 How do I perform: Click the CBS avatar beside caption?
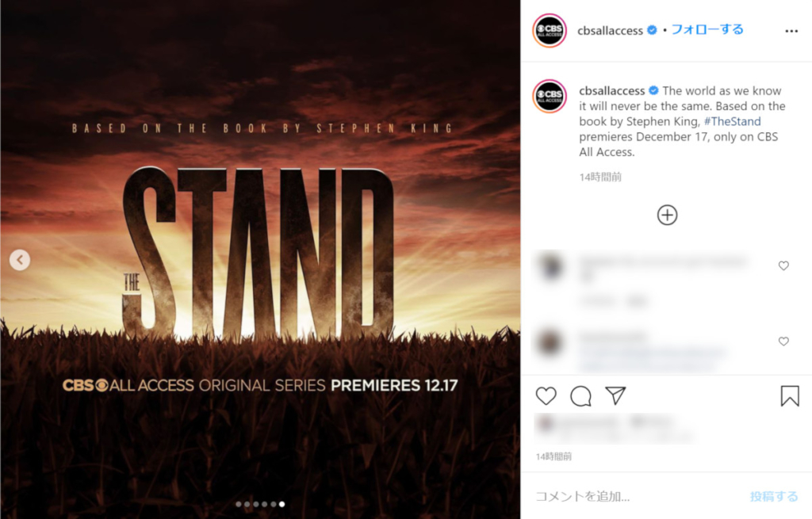click(550, 96)
